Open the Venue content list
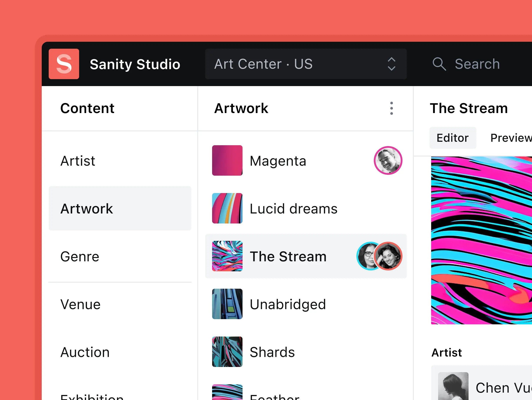 click(81, 303)
